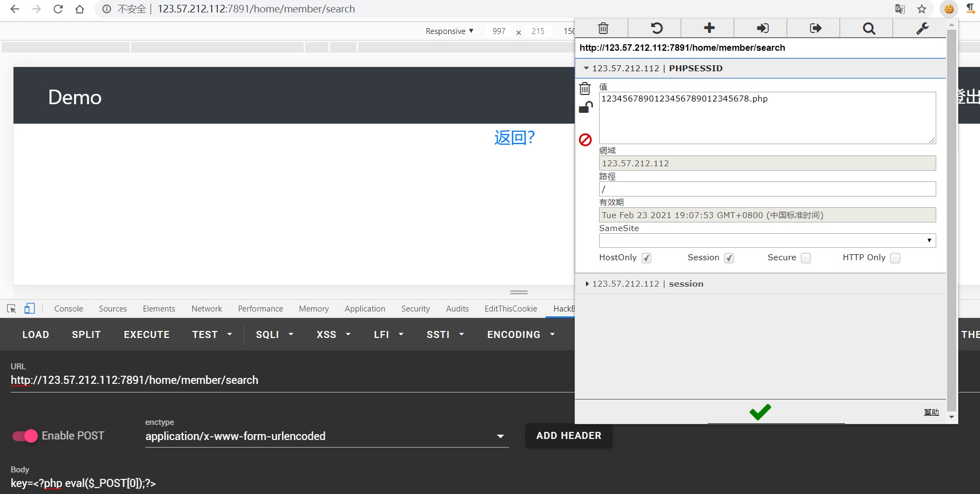980x494 pixels.
Task: Toggle the Session checkbox
Action: tap(729, 258)
